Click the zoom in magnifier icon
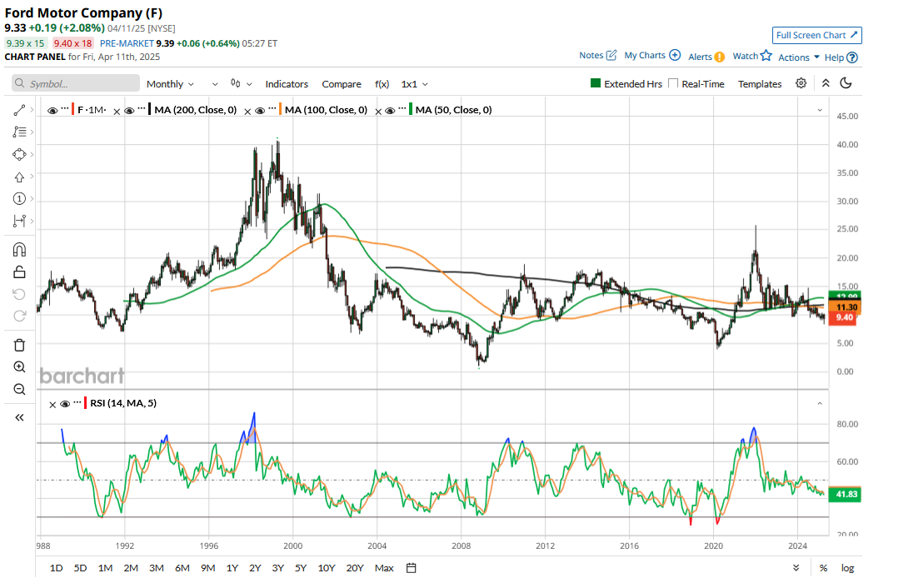 [x=19, y=366]
